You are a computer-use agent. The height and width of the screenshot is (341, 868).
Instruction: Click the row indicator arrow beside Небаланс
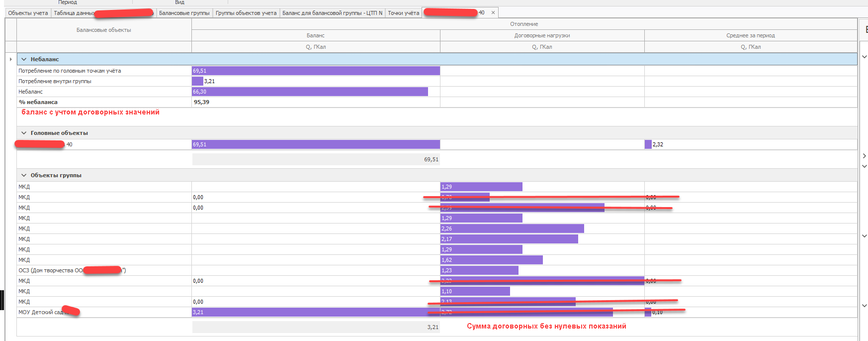click(x=10, y=59)
